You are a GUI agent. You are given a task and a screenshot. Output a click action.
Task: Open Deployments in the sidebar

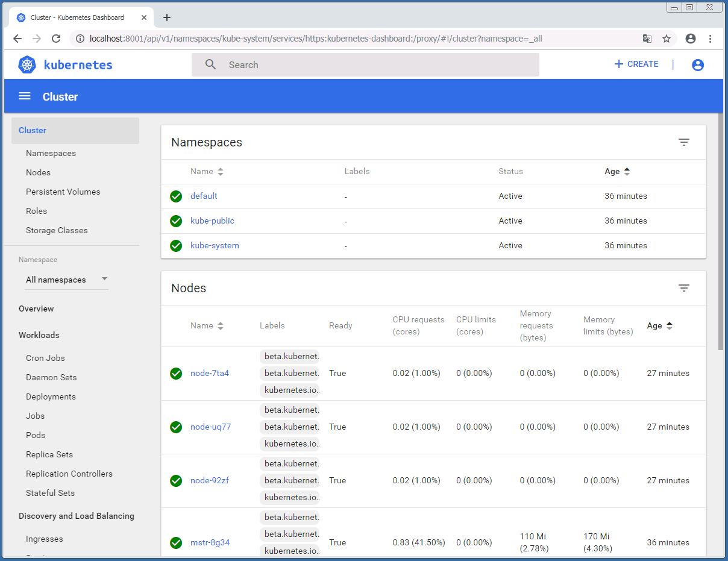tap(51, 397)
